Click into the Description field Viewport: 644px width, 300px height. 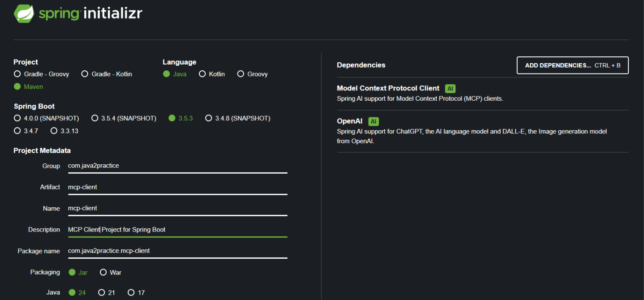(x=177, y=230)
